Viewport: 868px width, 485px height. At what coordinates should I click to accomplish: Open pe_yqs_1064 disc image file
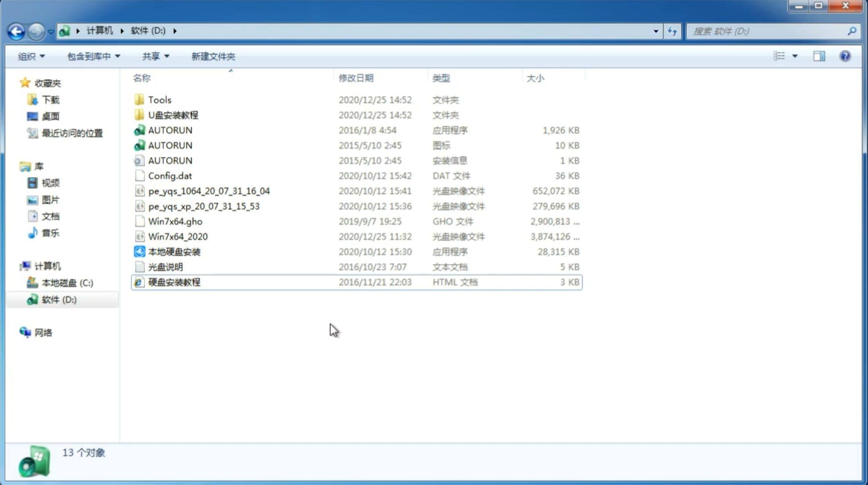209,190
